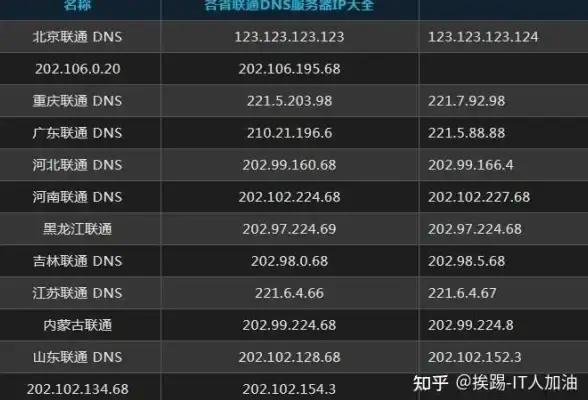Click the 广东联通 DNS name cell
The image size is (588, 400).
(77, 133)
